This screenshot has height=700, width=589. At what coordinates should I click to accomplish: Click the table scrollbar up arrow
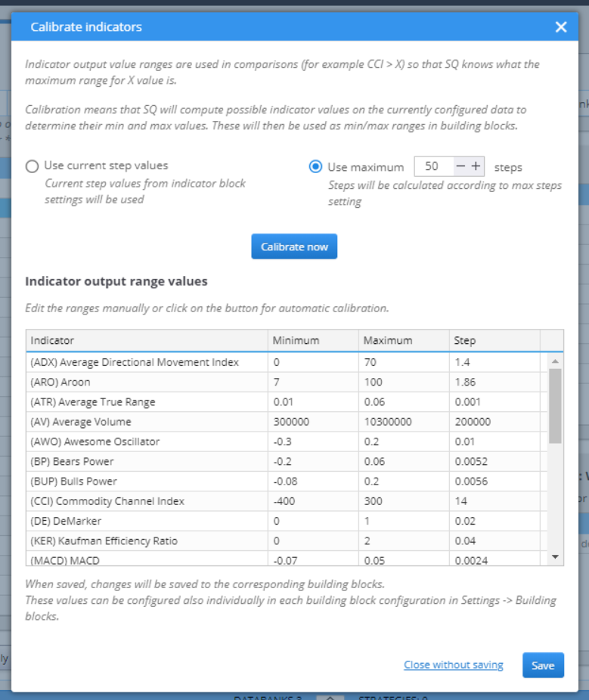[555, 361]
